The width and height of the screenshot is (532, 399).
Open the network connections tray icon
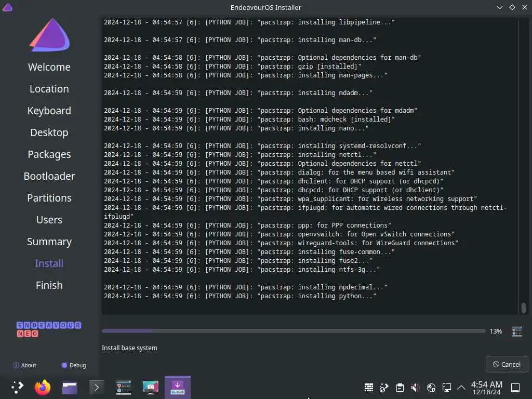446,387
